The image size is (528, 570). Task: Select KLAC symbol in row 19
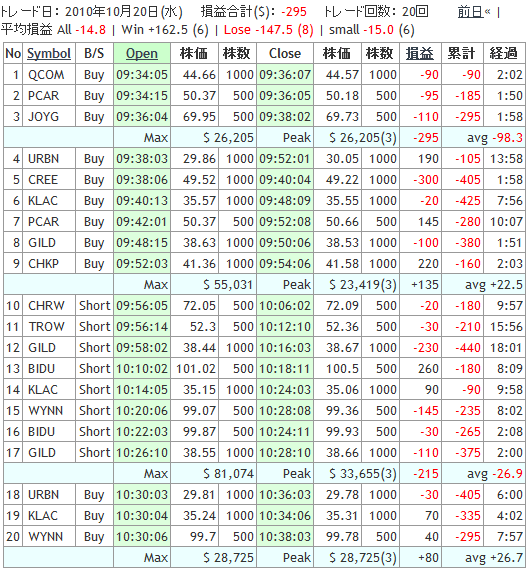tap(43, 516)
